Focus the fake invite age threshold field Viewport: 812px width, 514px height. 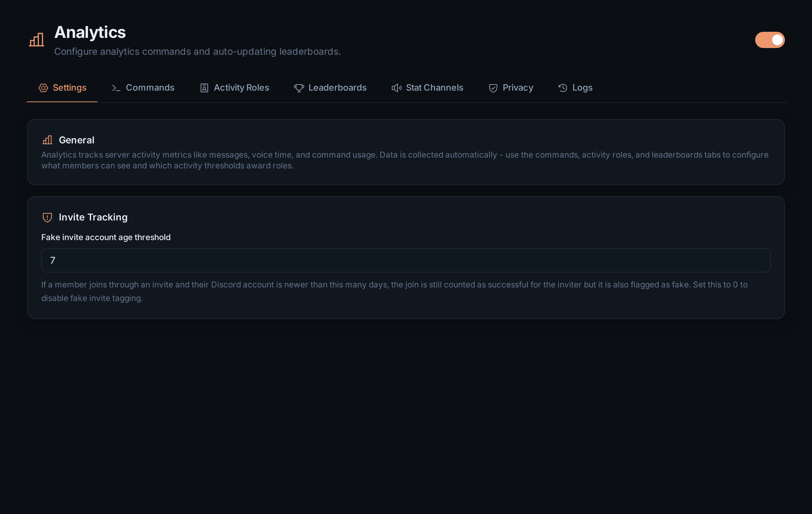[406, 260]
